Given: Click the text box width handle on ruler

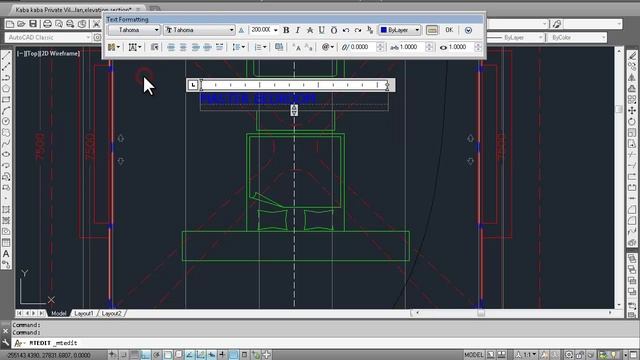Looking at the screenshot, I should [x=387, y=85].
